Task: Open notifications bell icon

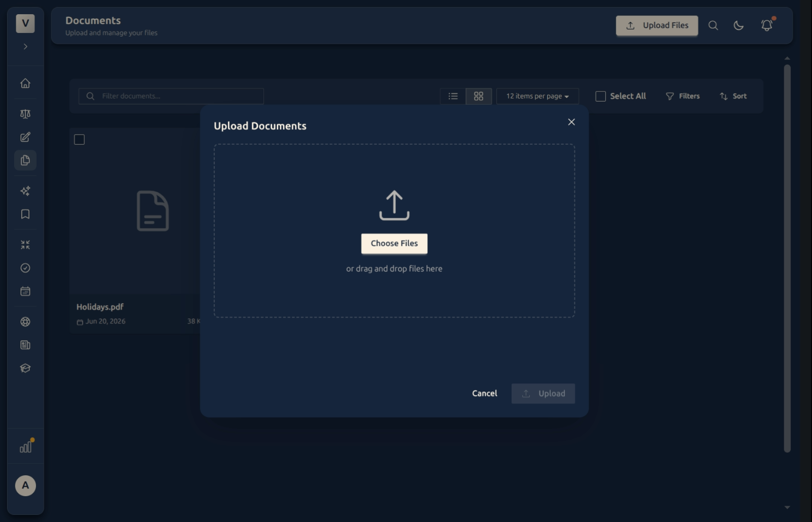Action: coord(767,25)
